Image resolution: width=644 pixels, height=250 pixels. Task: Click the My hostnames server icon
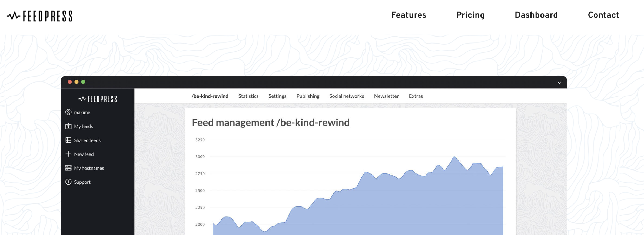point(68,168)
